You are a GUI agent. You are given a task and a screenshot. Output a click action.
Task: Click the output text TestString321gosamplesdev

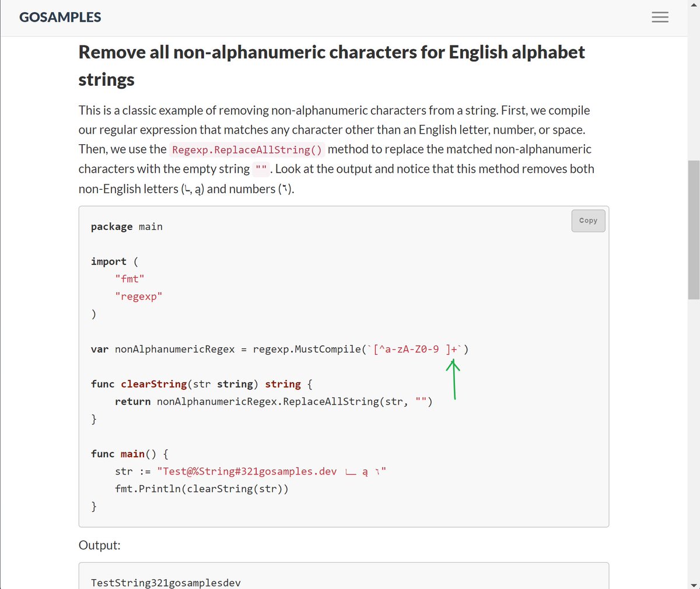[x=166, y=583]
